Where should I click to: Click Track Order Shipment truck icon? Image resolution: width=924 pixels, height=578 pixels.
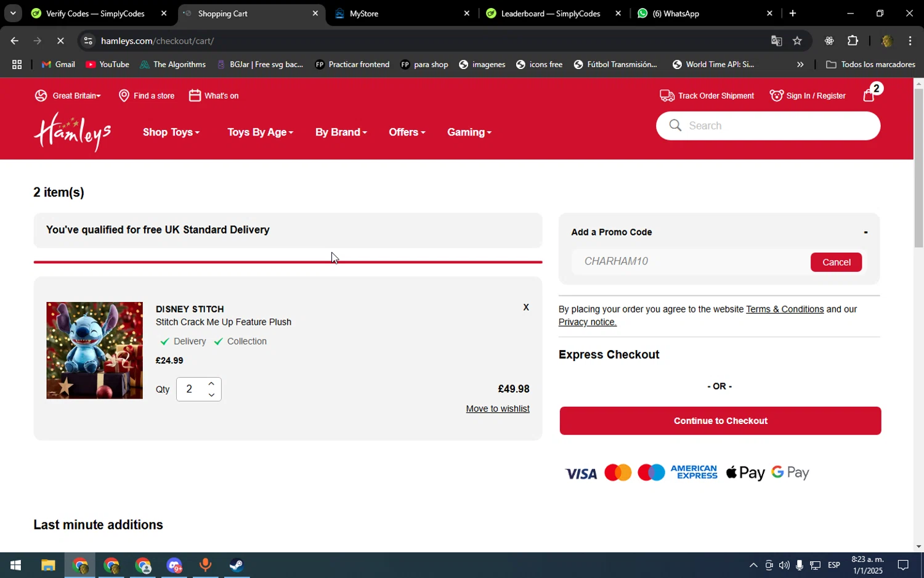(x=667, y=96)
